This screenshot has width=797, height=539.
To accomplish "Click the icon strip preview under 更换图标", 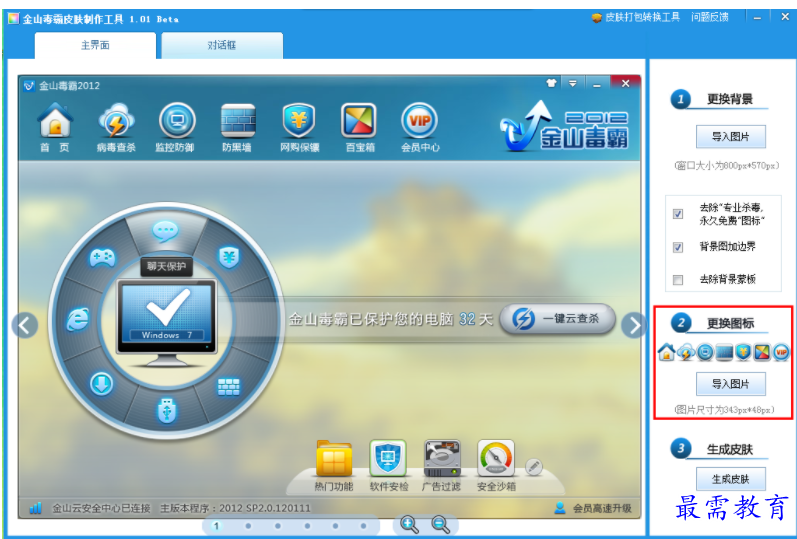I will point(724,352).
